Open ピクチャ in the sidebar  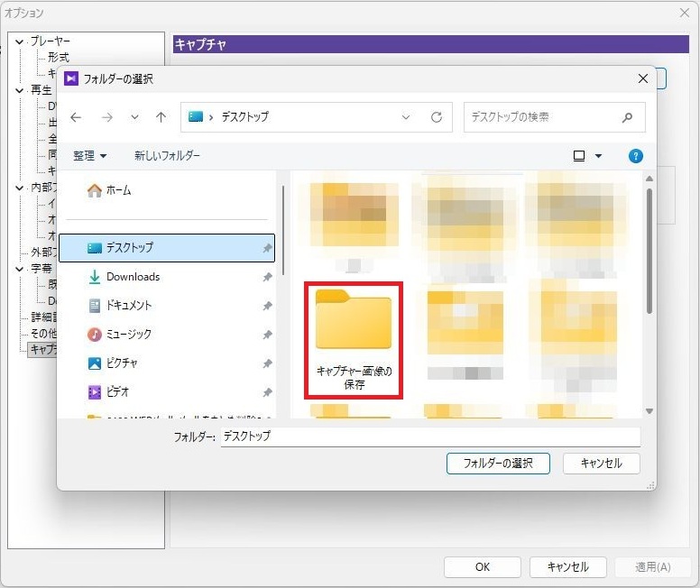[x=123, y=363]
